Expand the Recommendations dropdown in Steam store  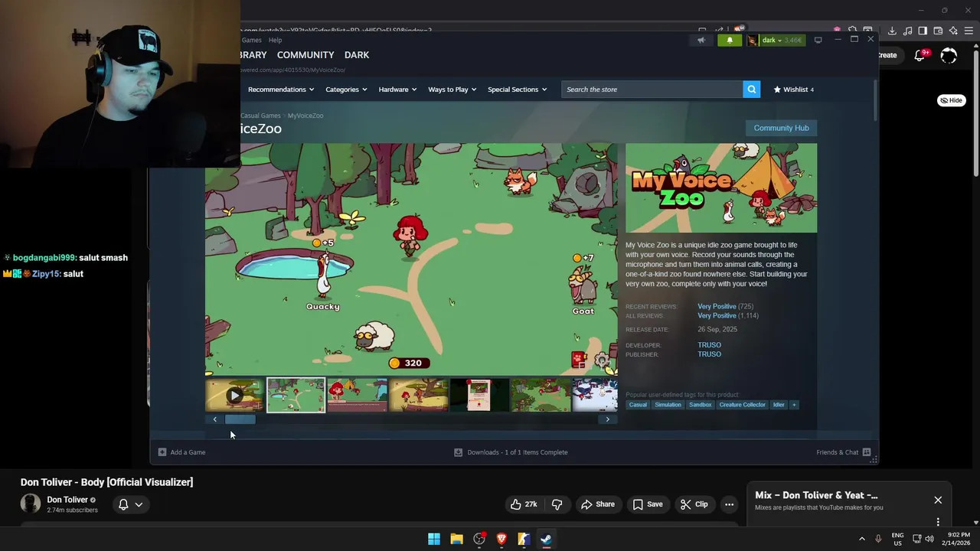tap(281, 90)
